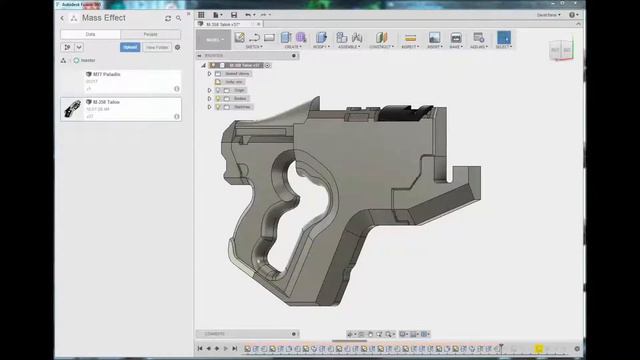Open the Modify dropdown menu
Image resolution: width=640 pixels, height=360 pixels.
click(x=322, y=47)
